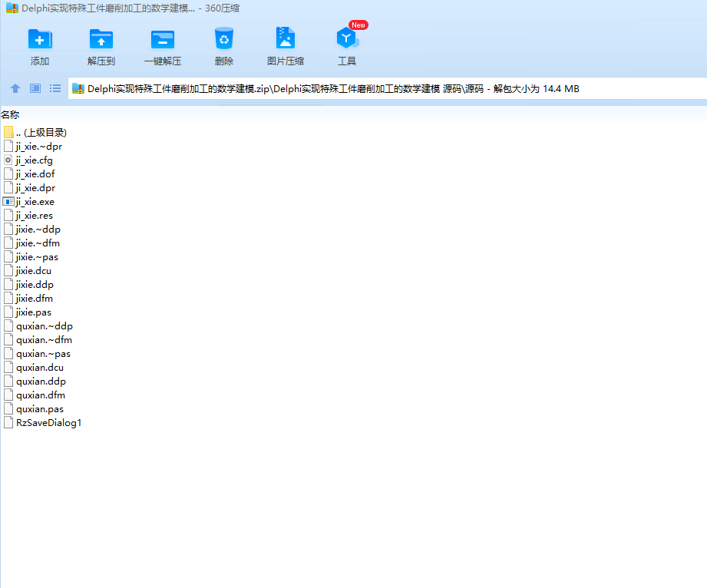This screenshot has height=588, width=707.
Task: Go up one level with the arrow icon
Action: 15,88
